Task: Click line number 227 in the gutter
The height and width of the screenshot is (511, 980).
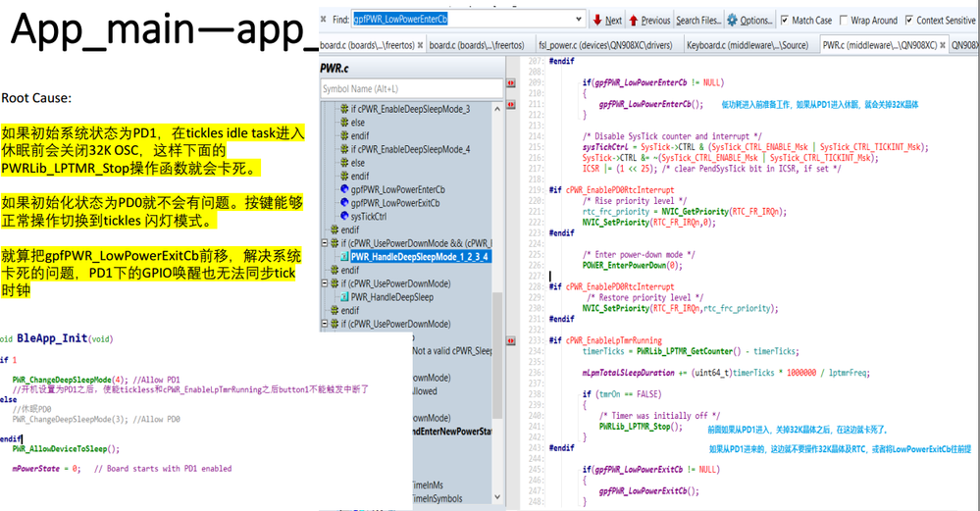Action: pos(535,277)
